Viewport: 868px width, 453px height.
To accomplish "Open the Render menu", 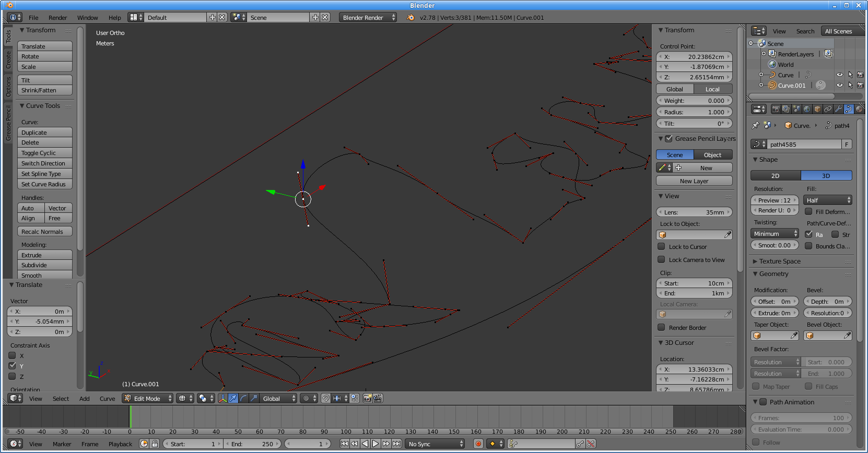I will [57, 17].
